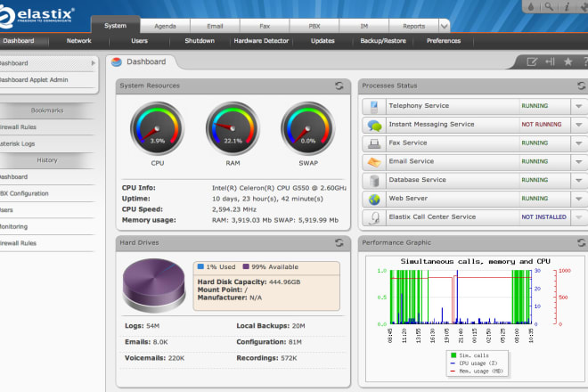
Task: Open the Preferences submenu
Action: pos(444,41)
